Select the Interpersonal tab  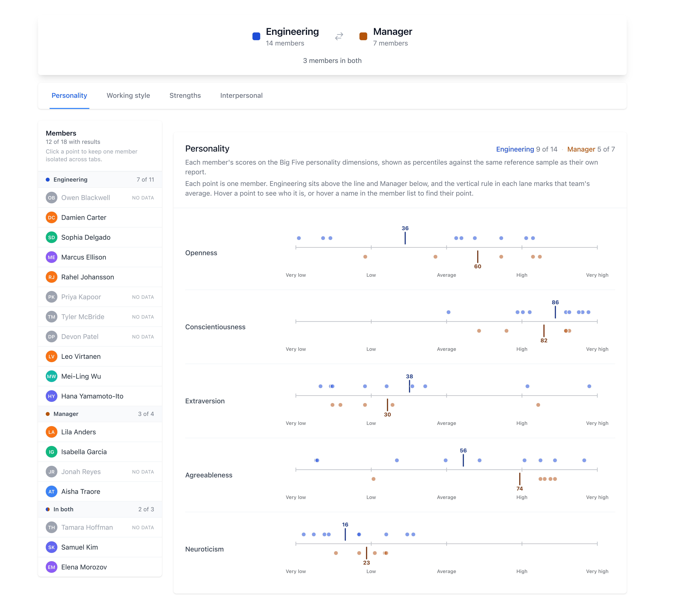[x=241, y=96]
